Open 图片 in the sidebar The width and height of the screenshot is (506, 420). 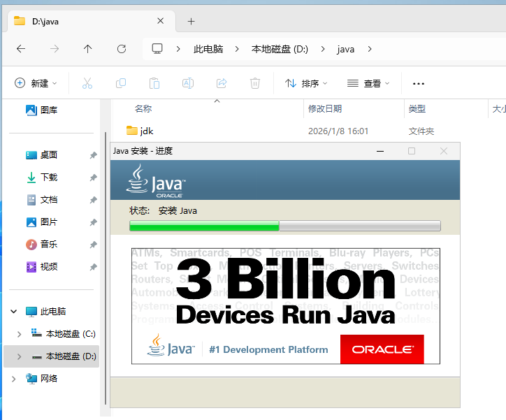pyautogui.click(x=42, y=222)
